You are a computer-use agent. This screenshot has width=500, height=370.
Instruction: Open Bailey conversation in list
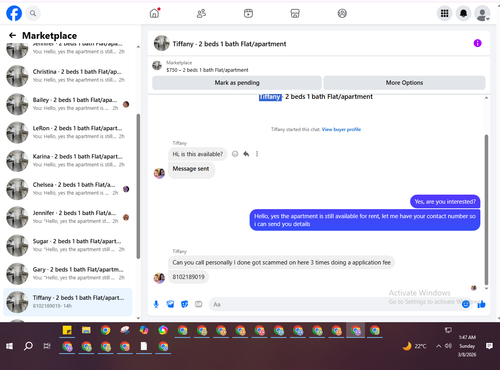coord(68,104)
